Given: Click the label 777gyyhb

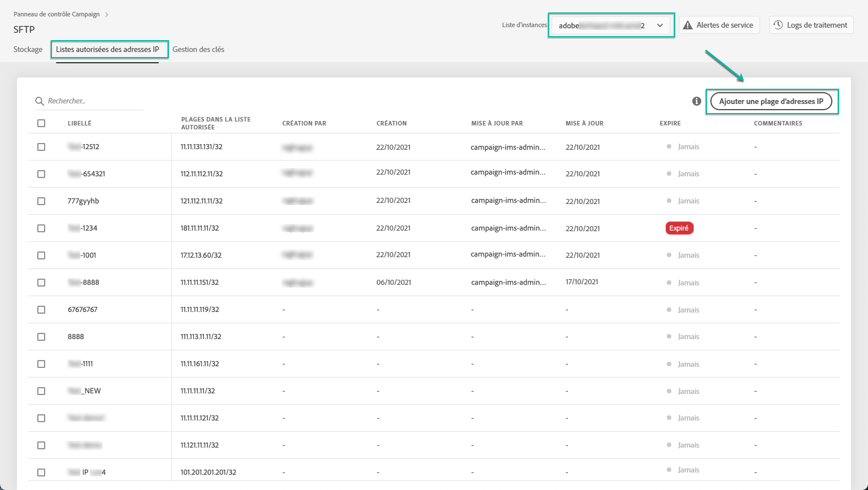Looking at the screenshot, I should pos(84,201).
